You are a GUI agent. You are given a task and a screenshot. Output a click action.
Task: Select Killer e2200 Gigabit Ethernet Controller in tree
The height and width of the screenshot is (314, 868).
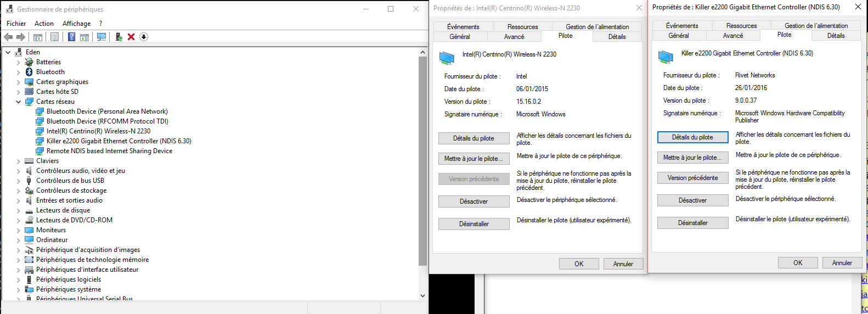119,141
